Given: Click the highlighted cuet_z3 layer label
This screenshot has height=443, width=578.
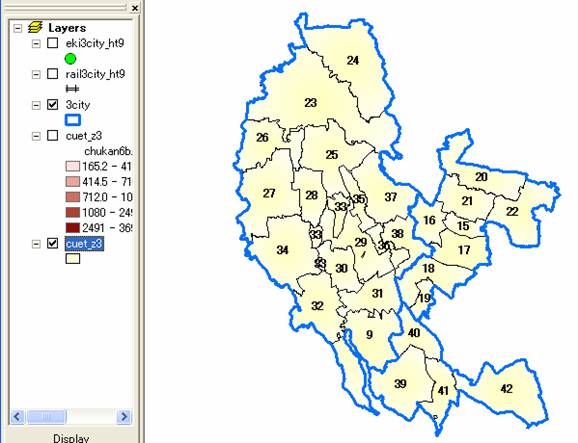Looking at the screenshot, I should tap(84, 244).
